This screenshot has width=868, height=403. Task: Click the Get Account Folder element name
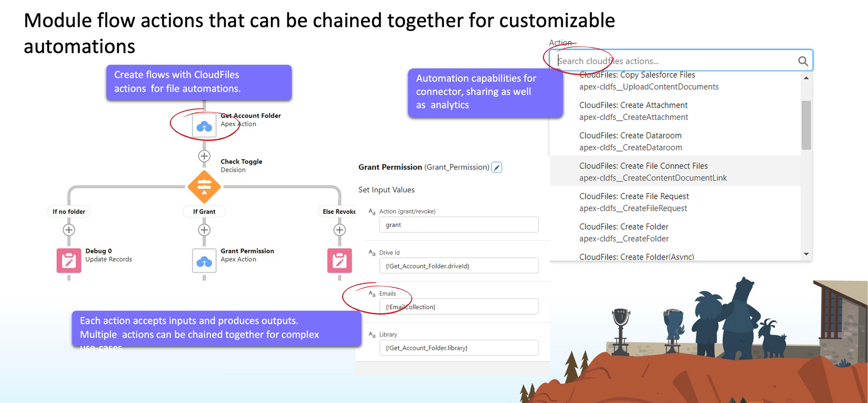pyautogui.click(x=250, y=116)
